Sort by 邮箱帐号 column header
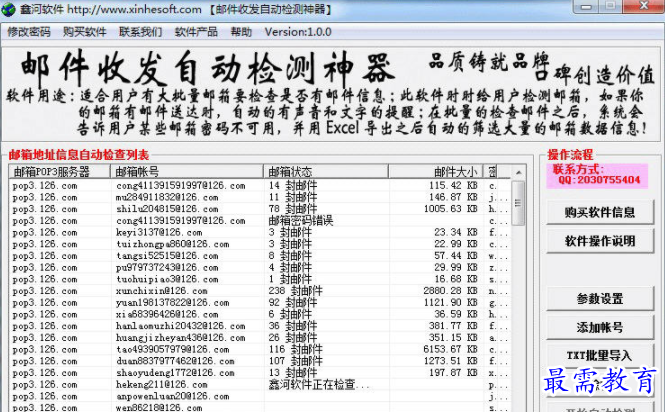 (187, 171)
